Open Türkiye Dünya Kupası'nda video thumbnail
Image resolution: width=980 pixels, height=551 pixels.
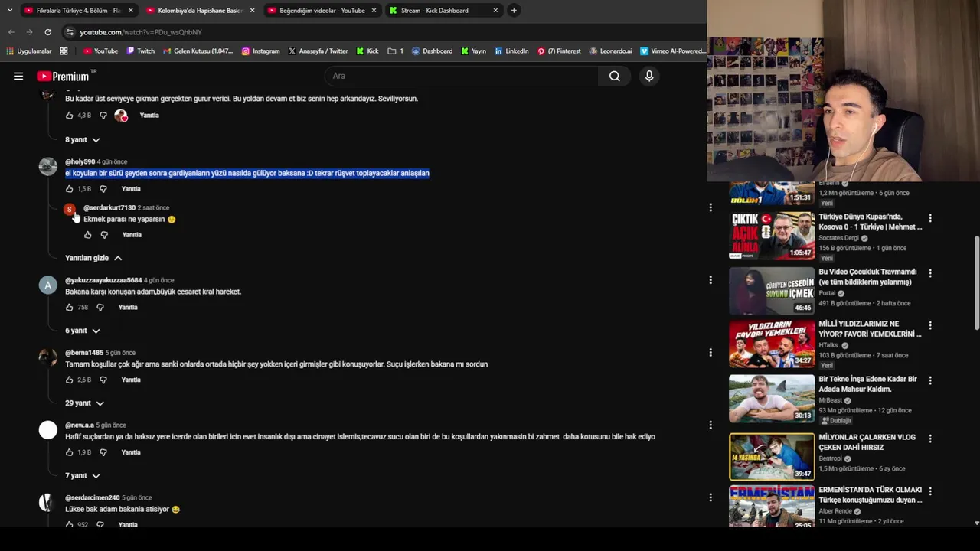[x=772, y=236]
